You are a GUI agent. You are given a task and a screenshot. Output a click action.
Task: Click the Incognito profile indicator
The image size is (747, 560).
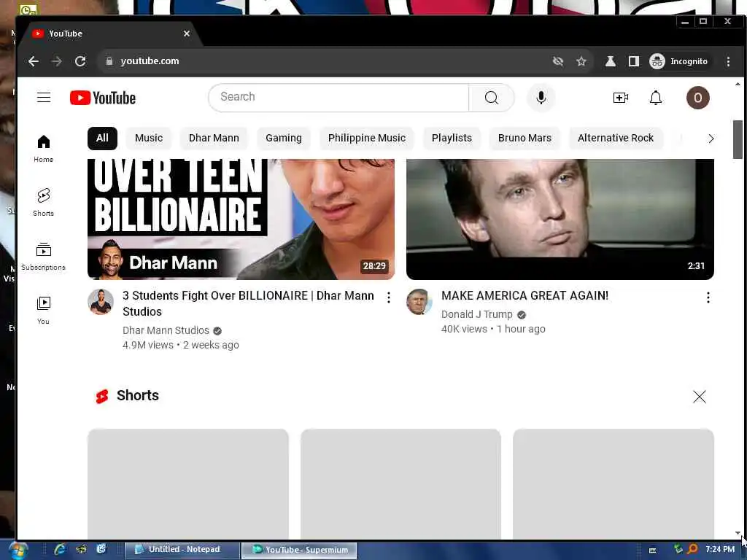[678, 61]
